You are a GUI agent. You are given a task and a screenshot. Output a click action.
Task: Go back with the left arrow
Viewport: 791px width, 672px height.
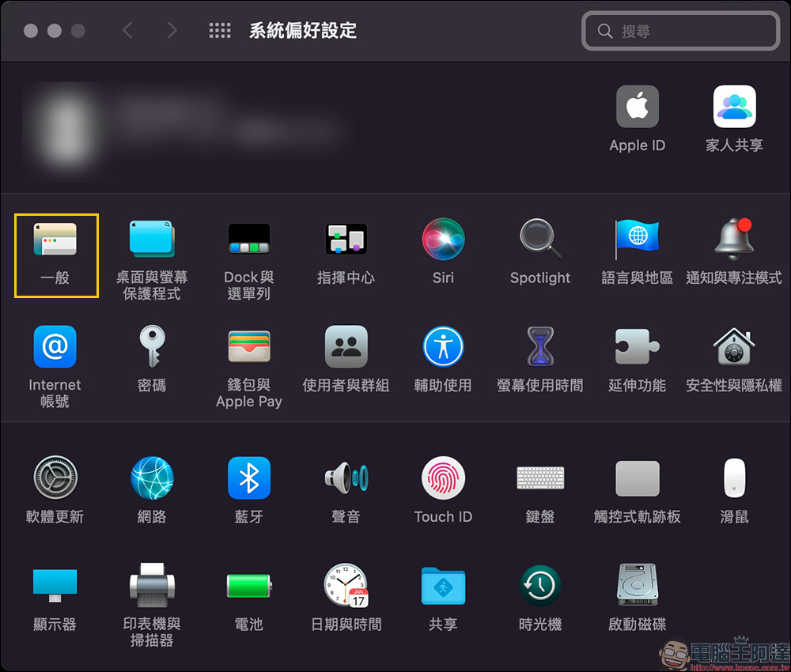tap(127, 31)
